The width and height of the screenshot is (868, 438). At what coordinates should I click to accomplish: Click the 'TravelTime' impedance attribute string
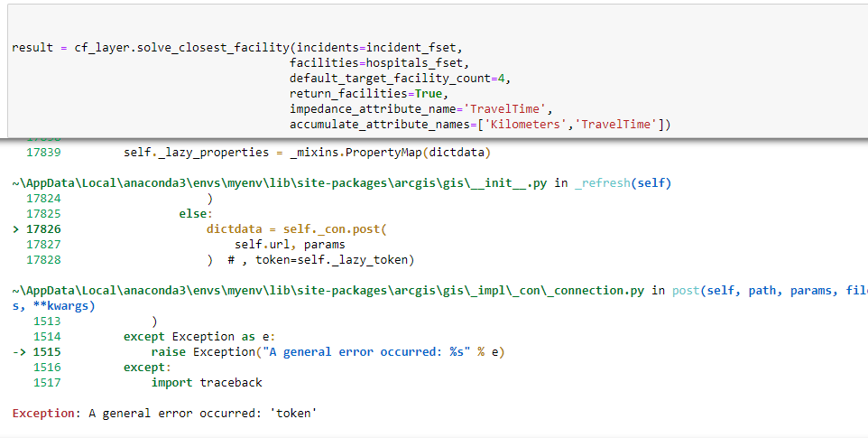pyautogui.click(x=503, y=109)
